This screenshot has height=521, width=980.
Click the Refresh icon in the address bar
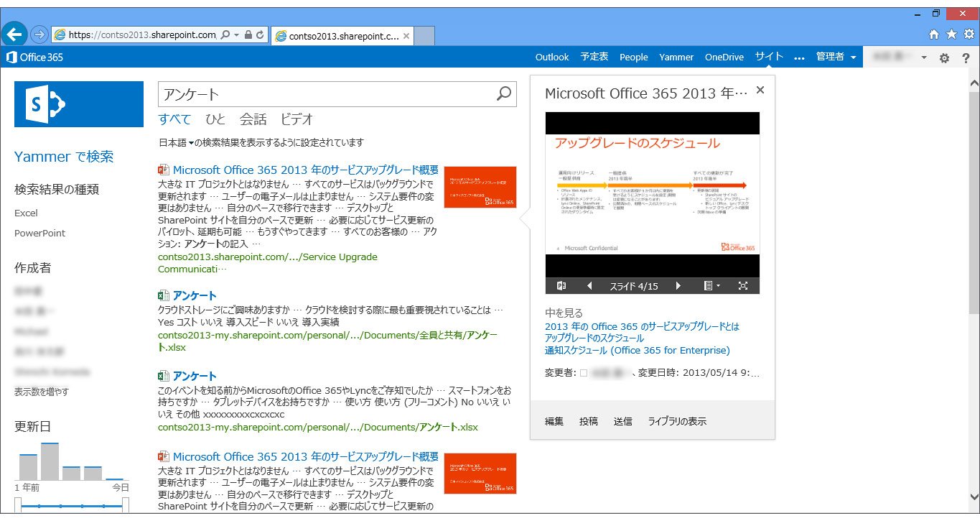[260, 34]
